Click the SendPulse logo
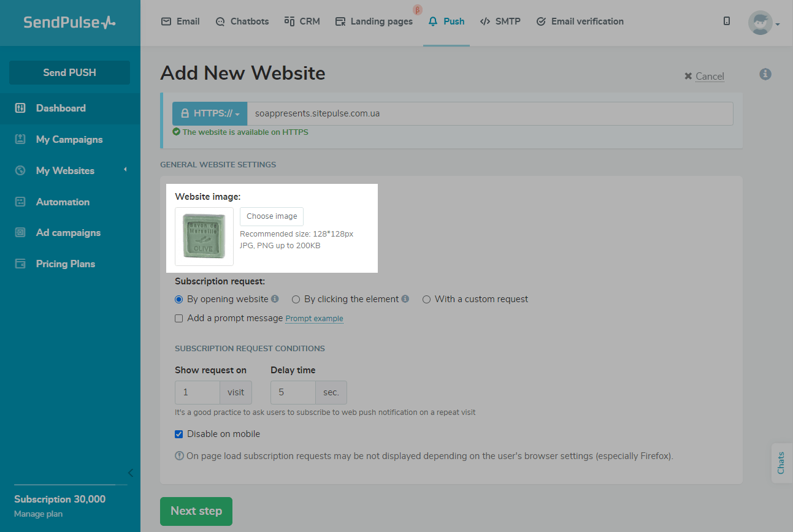This screenshot has width=793, height=532. (69, 23)
